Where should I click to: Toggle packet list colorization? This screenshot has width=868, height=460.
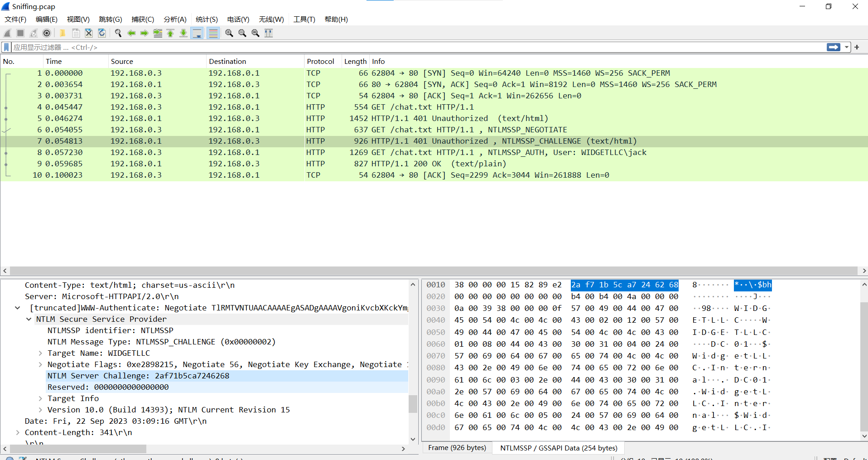213,33
